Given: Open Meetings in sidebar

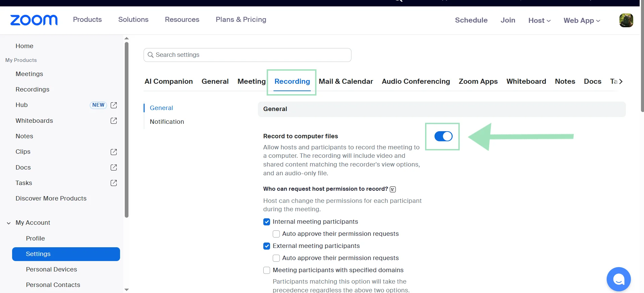Looking at the screenshot, I should (x=29, y=74).
